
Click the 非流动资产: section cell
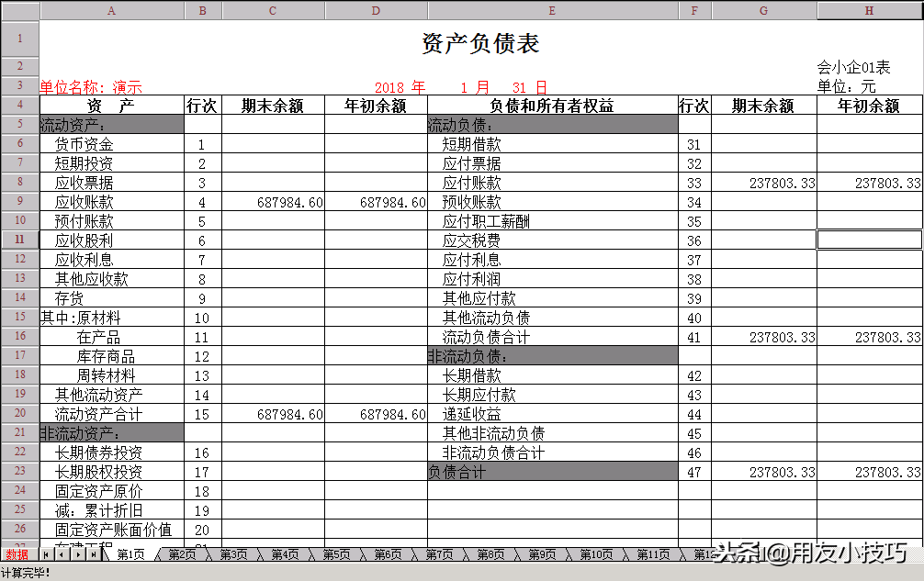point(112,432)
